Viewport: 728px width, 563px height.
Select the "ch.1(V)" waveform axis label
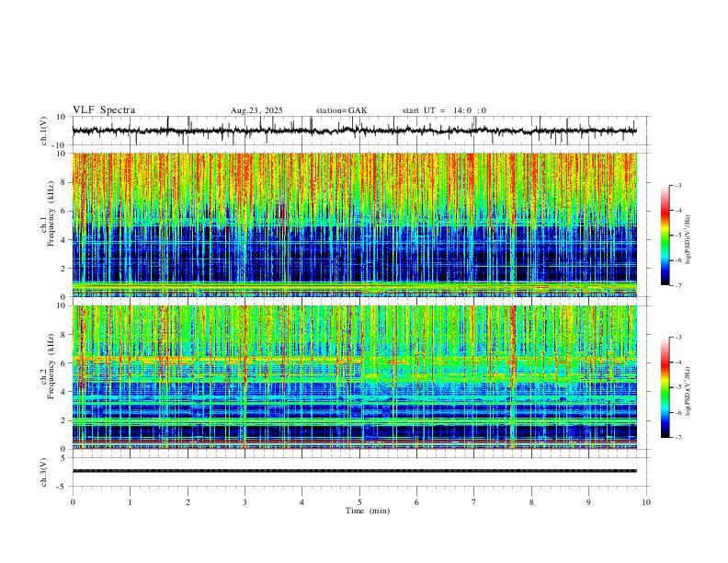click(44, 131)
